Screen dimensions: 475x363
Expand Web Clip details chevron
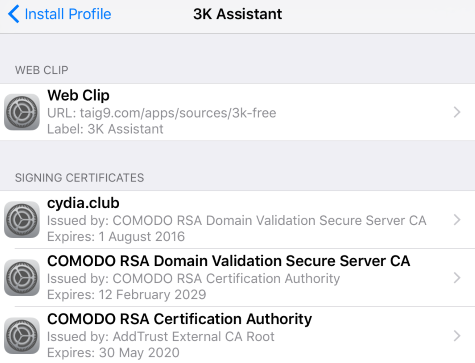pyautogui.click(x=457, y=112)
